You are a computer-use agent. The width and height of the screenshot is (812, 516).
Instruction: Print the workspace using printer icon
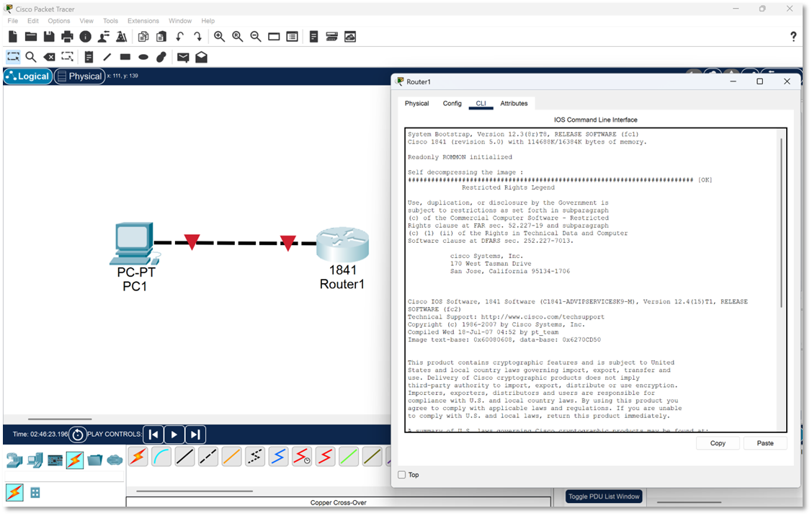click(67, 37)
